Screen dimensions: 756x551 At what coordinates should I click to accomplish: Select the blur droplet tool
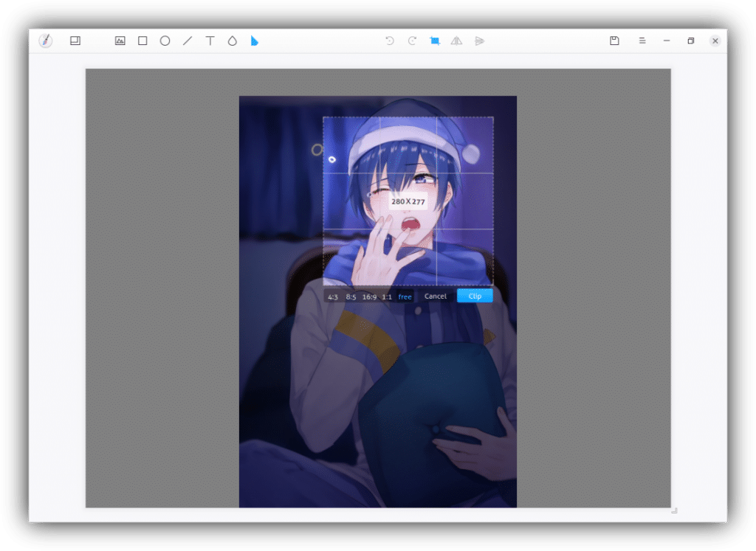(233, 41)
